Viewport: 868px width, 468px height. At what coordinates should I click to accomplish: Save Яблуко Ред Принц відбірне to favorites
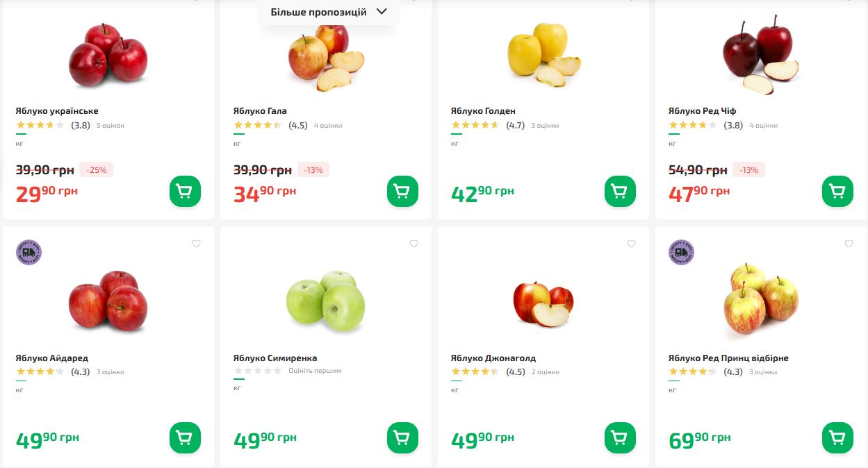click(849, 244)
